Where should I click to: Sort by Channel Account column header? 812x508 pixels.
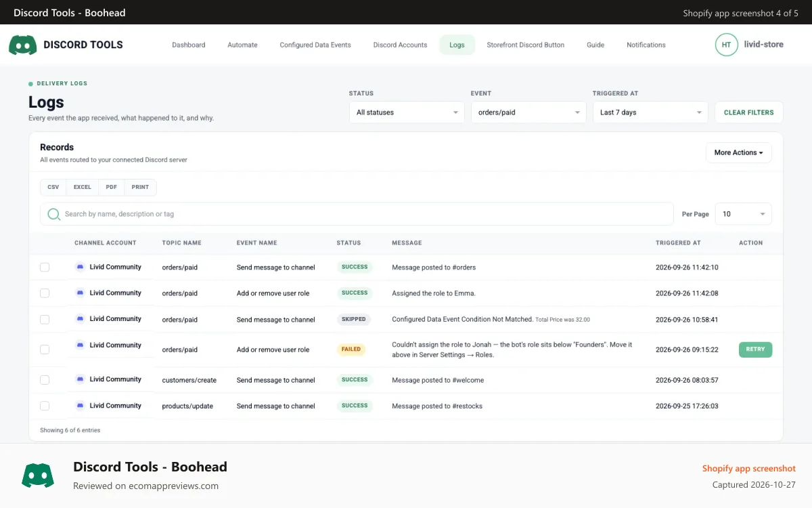point(106,242)
